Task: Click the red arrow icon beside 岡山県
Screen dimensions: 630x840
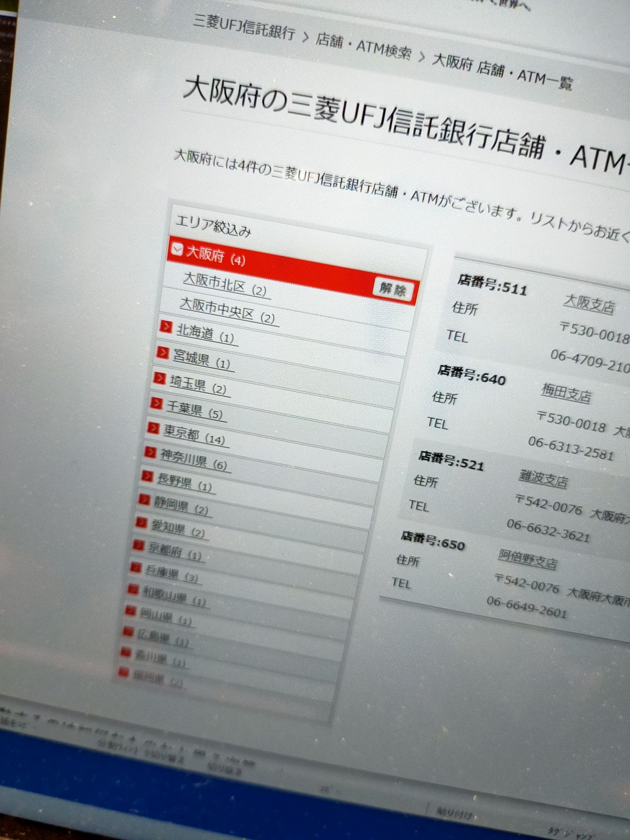Action: click(x=130, y=611)
